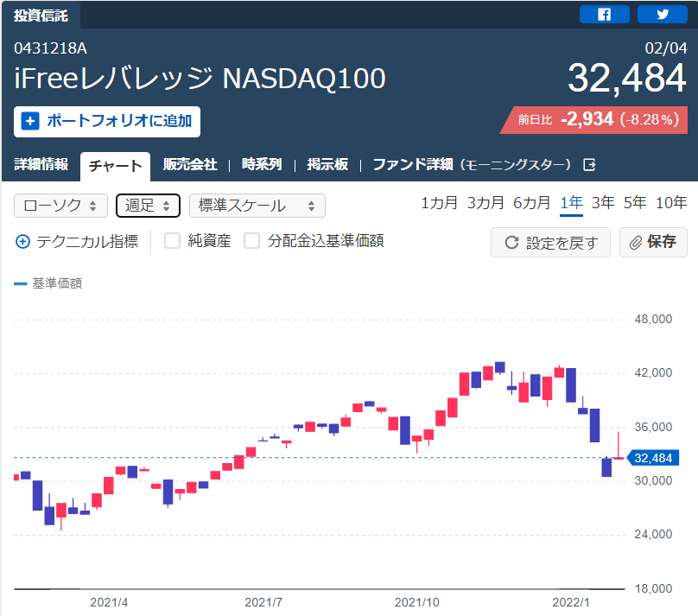Enable the 分配金込基準価額 checkbox

[251, 241]
